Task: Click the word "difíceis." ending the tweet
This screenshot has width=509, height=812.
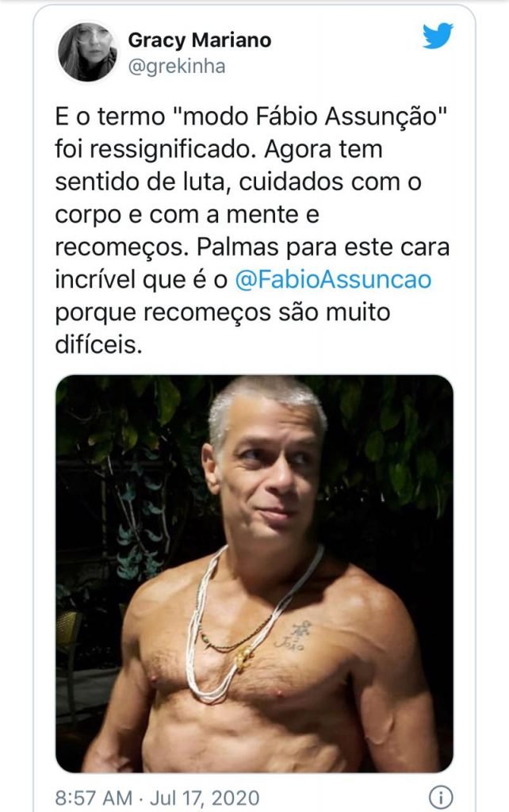Action: coord(98,346)
